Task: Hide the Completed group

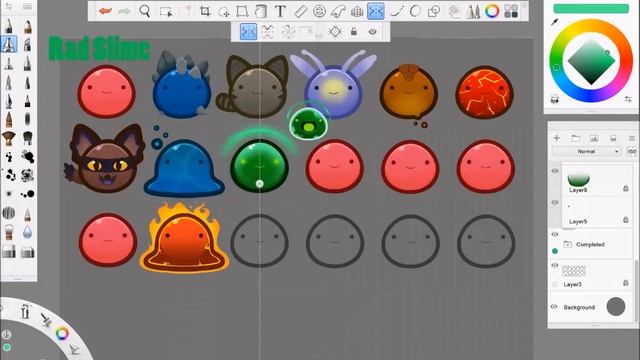Action: tap(555, 234)
